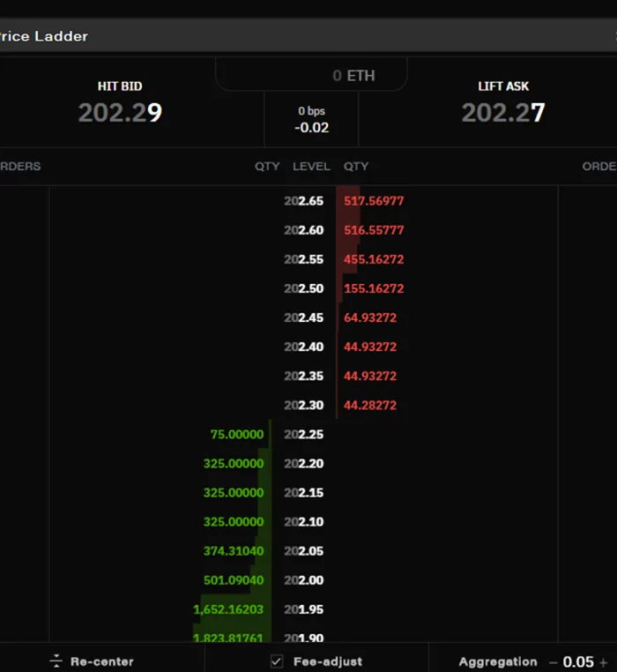Click the 0 bps spread display
Viewport: 617px width, 672px height.
[x=311, y=111]
